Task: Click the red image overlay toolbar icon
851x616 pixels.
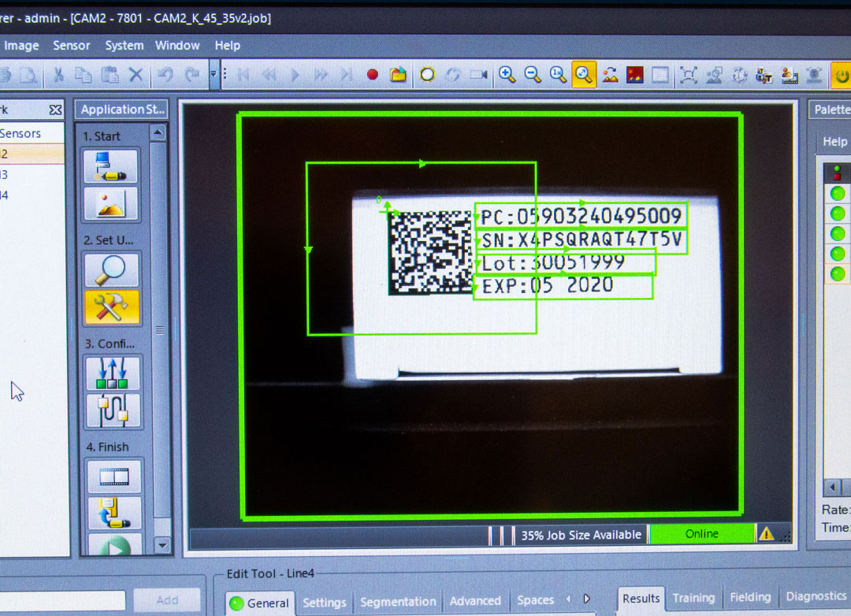Action: pos(634,74)
